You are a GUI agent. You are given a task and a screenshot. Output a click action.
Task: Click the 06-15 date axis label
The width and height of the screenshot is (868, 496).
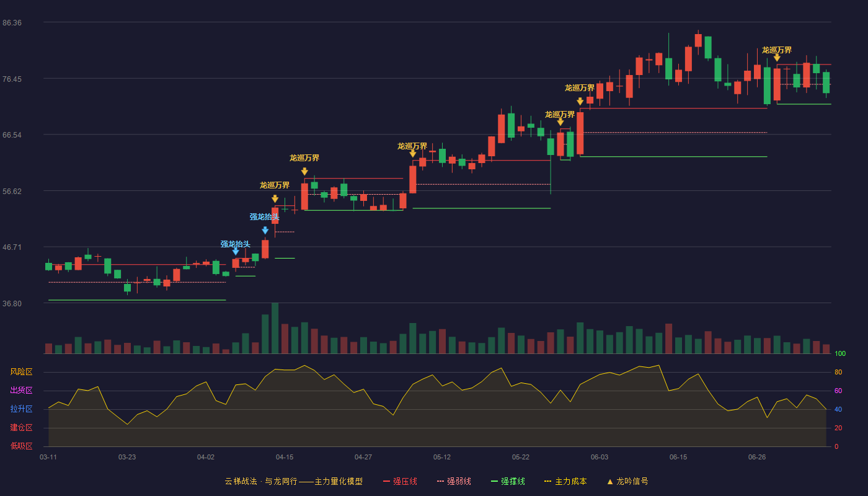(x=678, y=457)
